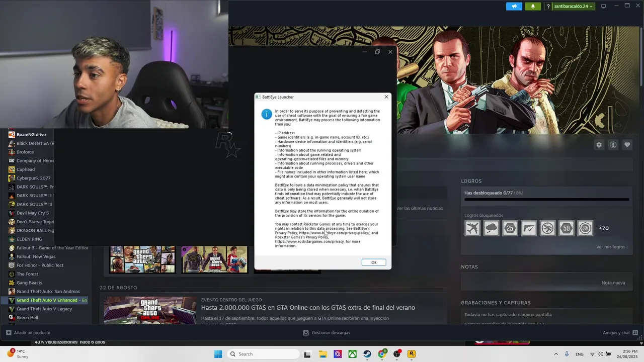
Task: Open Steam notifications bell
Action: coord(533,7)
